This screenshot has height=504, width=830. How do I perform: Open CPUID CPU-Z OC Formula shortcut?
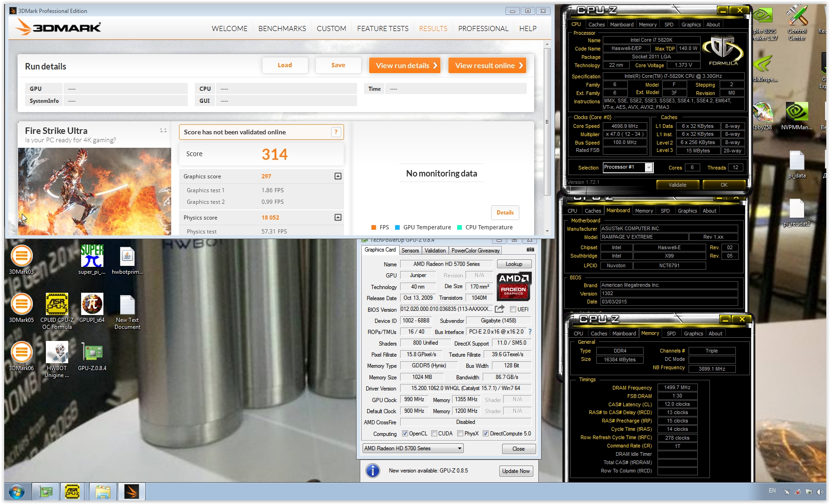pyautogui.click(x=57, y=311)
